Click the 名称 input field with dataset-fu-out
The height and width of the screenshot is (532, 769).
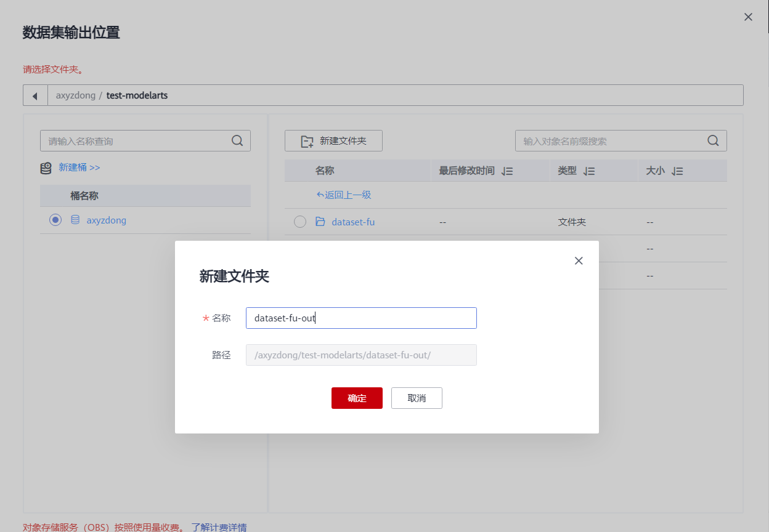tap(361, 318)
